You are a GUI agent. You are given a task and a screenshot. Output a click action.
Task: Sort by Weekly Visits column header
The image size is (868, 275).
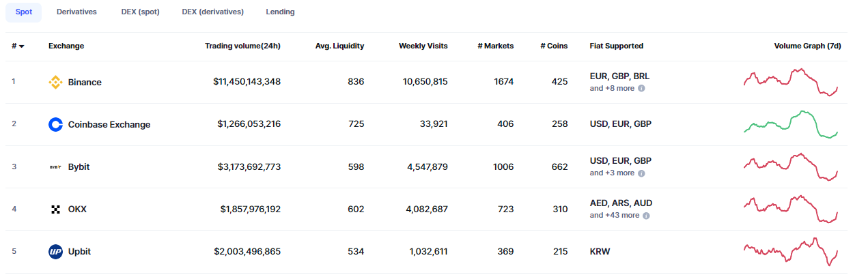coord(423,46)
